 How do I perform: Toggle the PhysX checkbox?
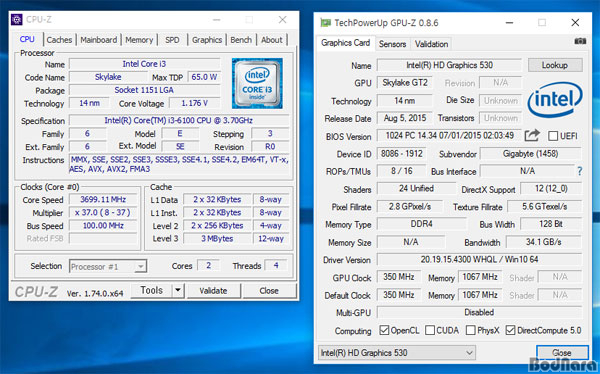[x=471, y=330]
